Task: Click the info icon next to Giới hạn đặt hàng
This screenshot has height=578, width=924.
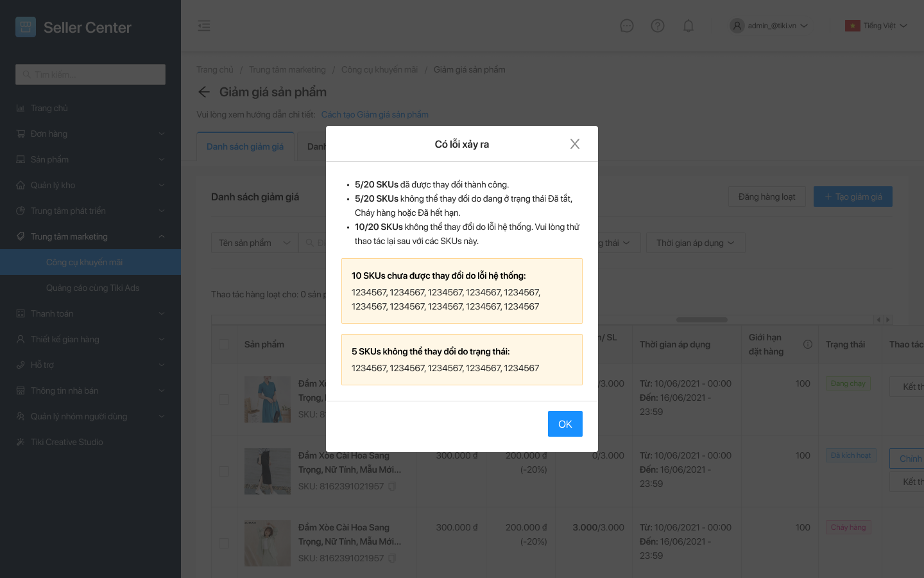Action: tap(808, 344)
